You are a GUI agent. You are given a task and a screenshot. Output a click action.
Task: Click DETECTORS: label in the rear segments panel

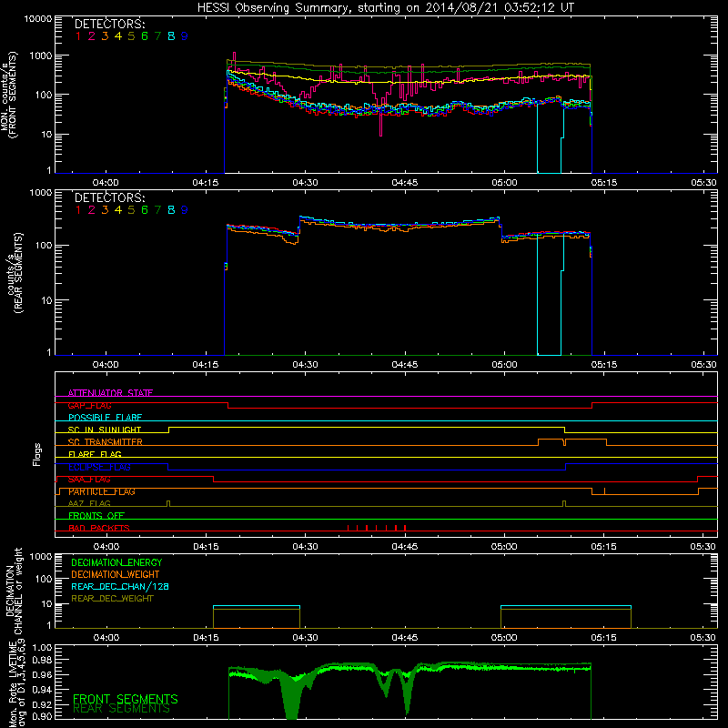(109, 197)
